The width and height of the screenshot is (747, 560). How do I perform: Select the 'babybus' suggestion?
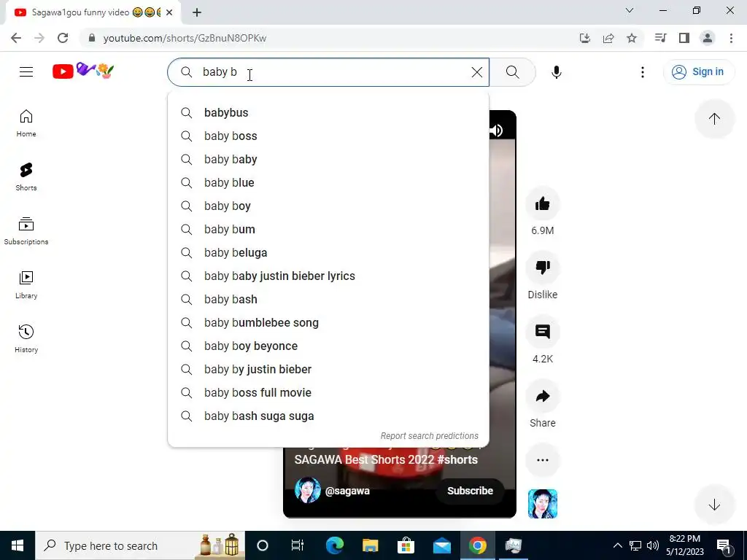[328, 112]
